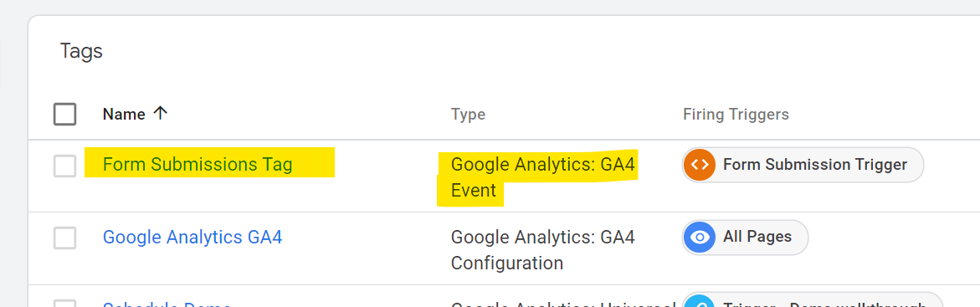Open the Google Analytics GA4 tag link
Image resolution: width=980 pixels, height=307 pixels.
[x=192, y=238]
